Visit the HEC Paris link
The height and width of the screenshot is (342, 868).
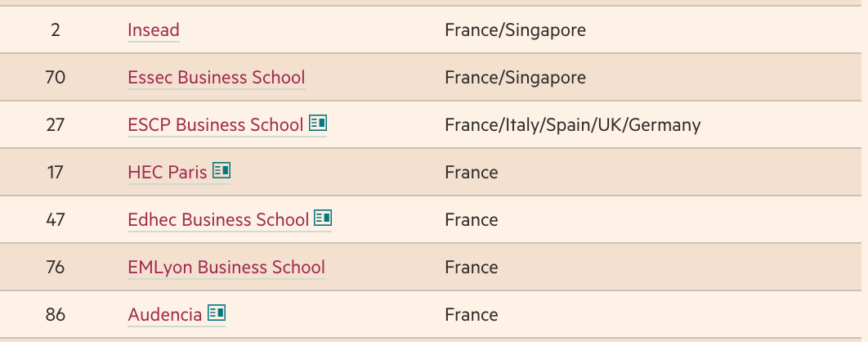coord(168,173)
